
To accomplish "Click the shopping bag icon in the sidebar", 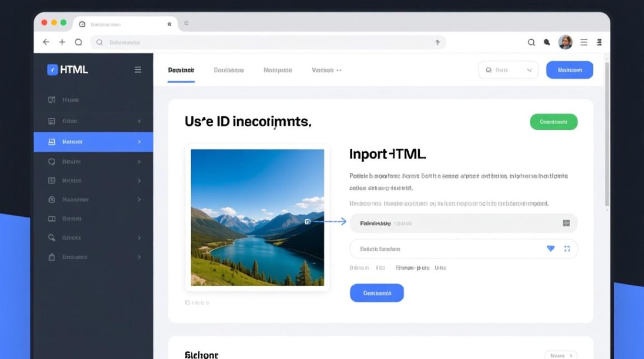I will click(x=52, y=257).
